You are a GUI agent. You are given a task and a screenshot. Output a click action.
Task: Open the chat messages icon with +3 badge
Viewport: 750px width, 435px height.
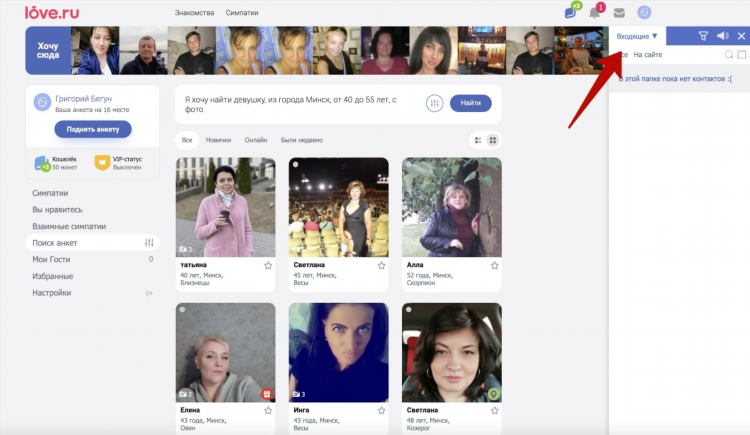(571, 12)
